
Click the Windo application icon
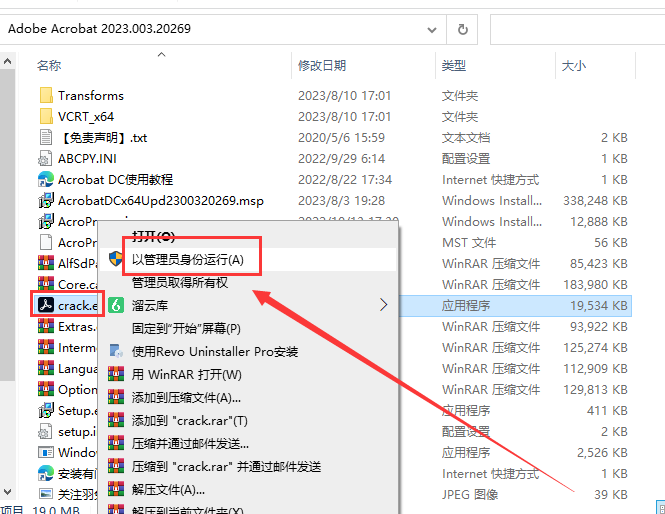[x=46, y=452]
